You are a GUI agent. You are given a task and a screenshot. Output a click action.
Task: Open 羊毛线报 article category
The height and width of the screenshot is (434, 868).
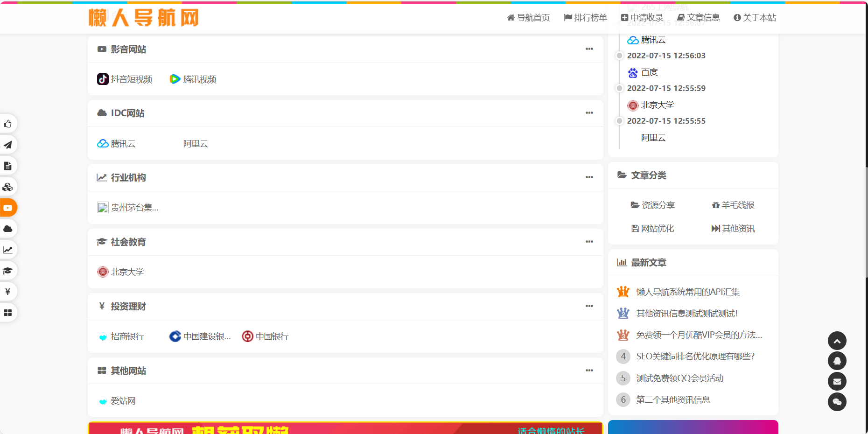coord(733,205)
